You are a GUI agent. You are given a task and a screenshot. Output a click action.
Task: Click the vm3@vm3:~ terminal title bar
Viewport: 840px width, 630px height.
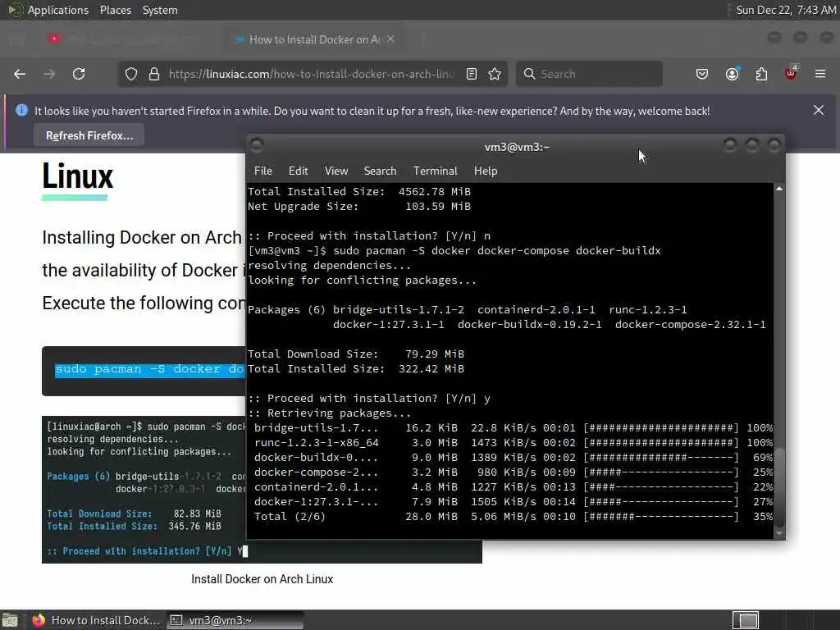pyautogui.click(x=517, y=147)
